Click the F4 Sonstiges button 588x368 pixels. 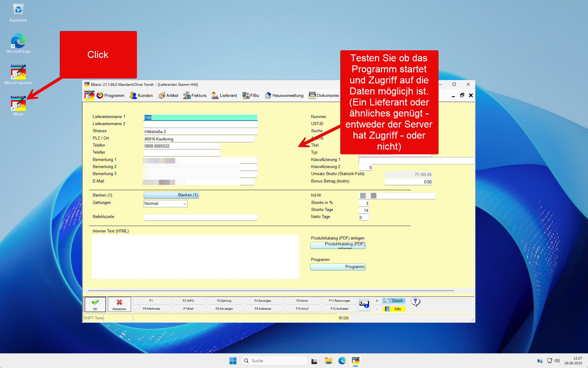click(263, 301)
